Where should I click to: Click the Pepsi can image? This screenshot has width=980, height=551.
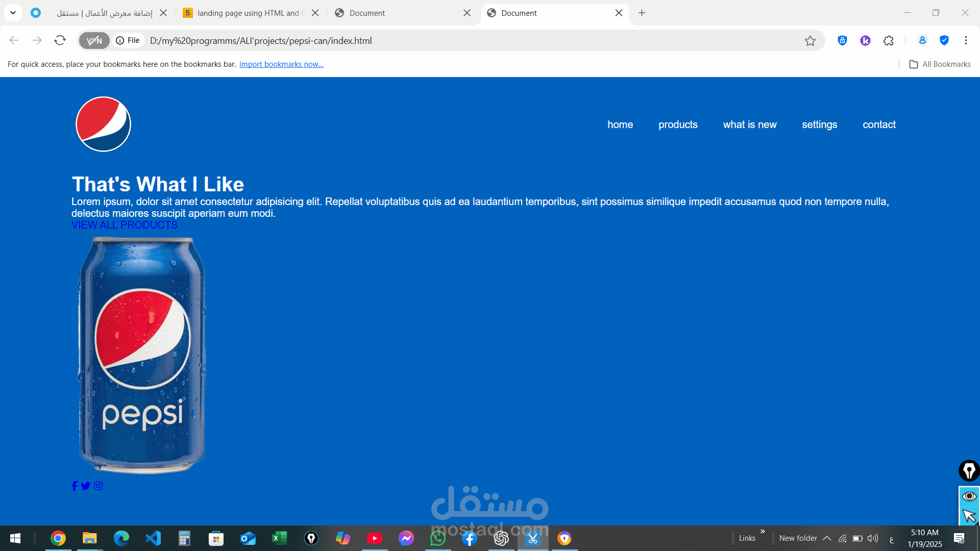point(142,355)
